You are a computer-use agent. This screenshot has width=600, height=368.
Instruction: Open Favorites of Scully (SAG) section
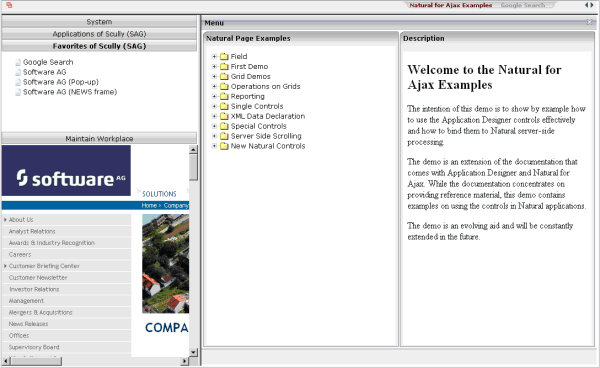[x=99, y=46]
